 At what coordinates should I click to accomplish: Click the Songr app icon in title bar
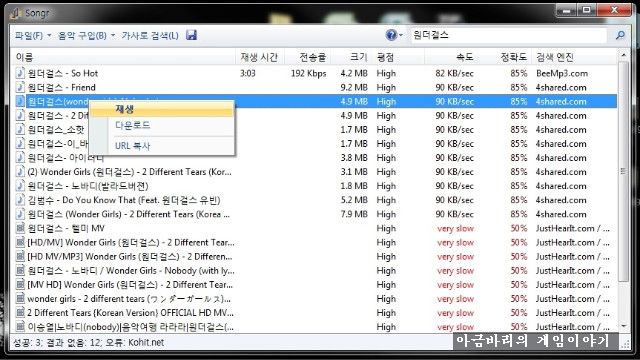point(15,13)
